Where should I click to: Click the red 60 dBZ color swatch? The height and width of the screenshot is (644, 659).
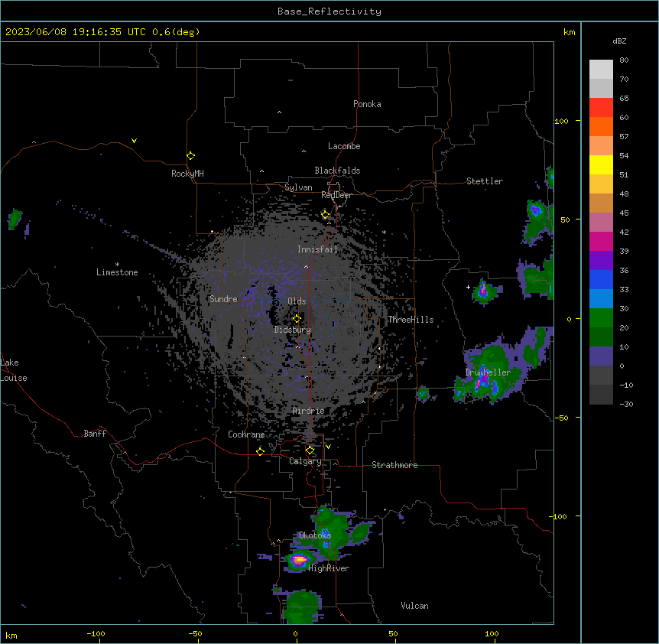pyautogui.click(x=601, y=108)
